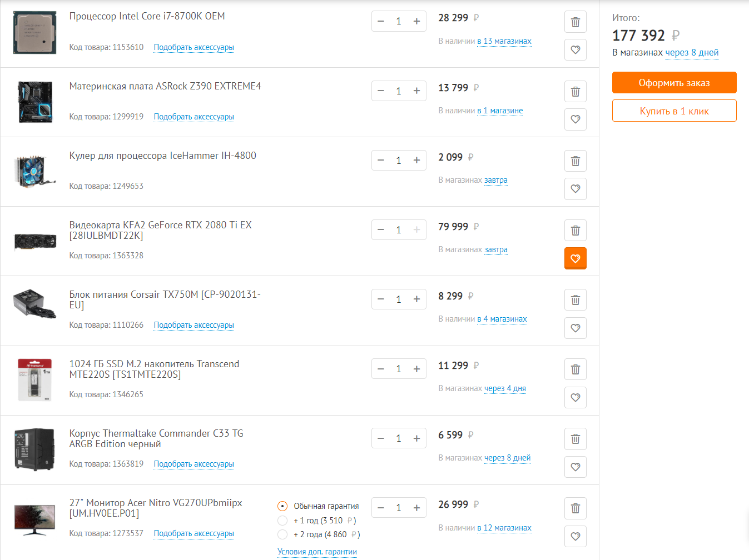Decrease Corsair TX750M quantity
749x560 pixels.
coord(381,299)
